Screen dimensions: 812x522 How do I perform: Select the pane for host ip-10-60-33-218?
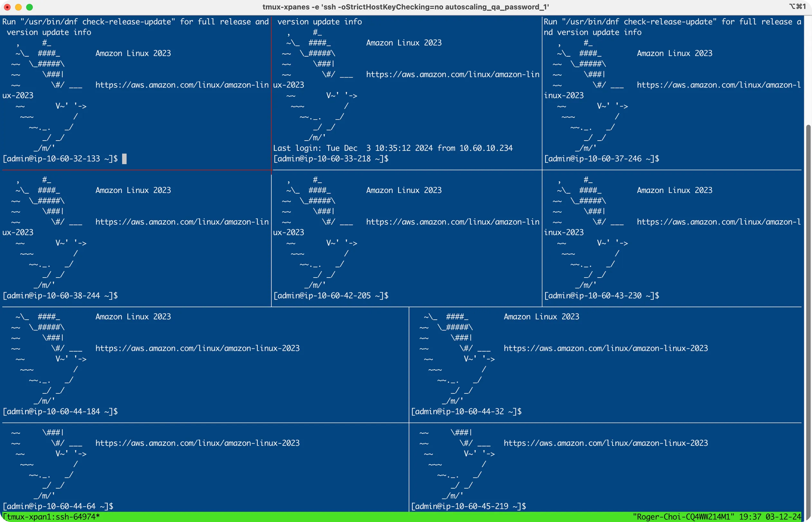[x=331, y=159]
